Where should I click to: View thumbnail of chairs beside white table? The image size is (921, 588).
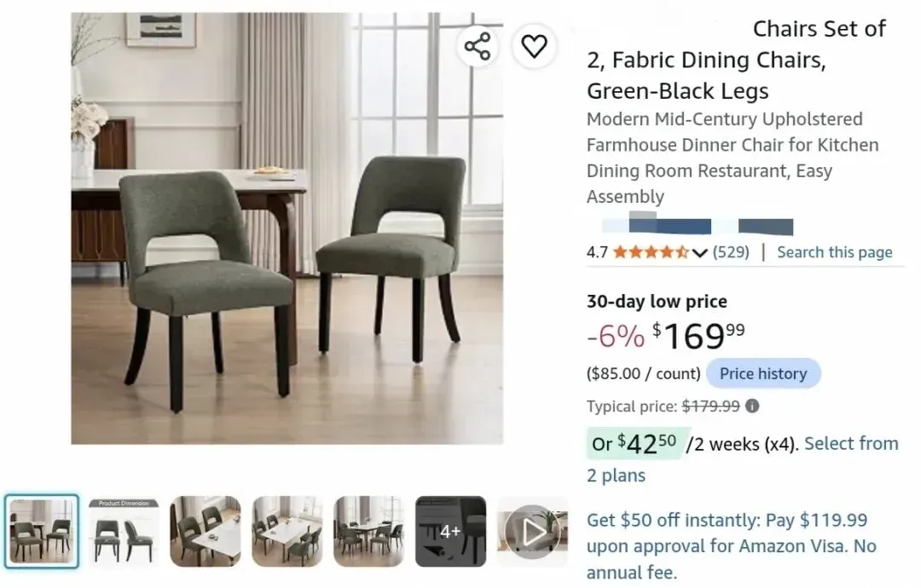click(206, 532)
